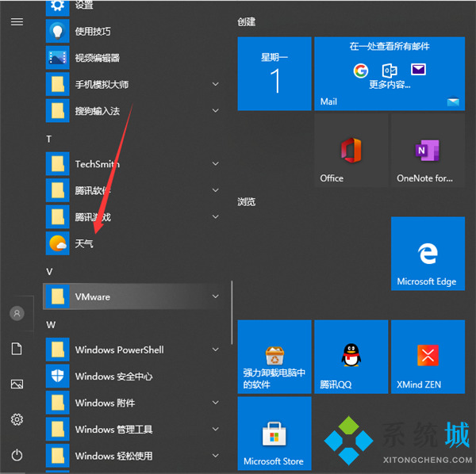
Task: Open the 搜狗输入法 folder icon
Action: pos(58,111)
